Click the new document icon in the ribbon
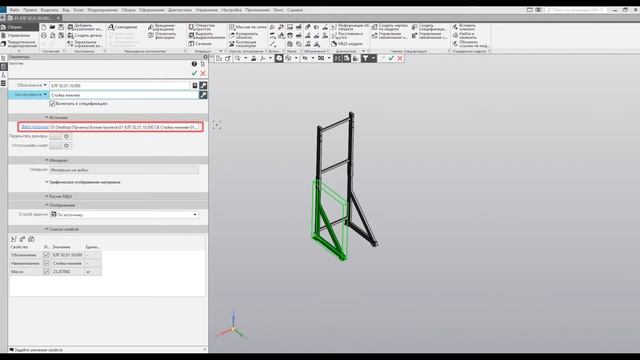The image size is (640, 360). click(44, 27)
